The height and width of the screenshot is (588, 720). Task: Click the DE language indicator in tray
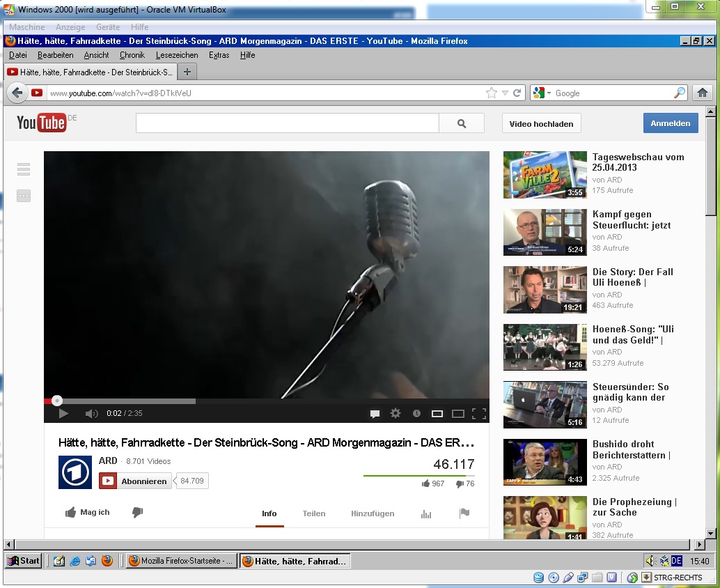tap(676, 561)
